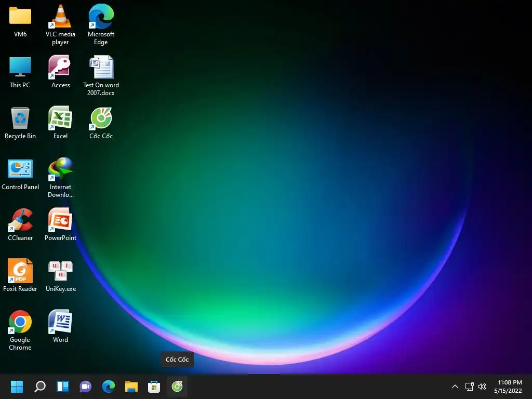Click Cốc Cốc browser taskbar icon
Viewport: 532px width, 399px height.
click(x=177, y=387)
